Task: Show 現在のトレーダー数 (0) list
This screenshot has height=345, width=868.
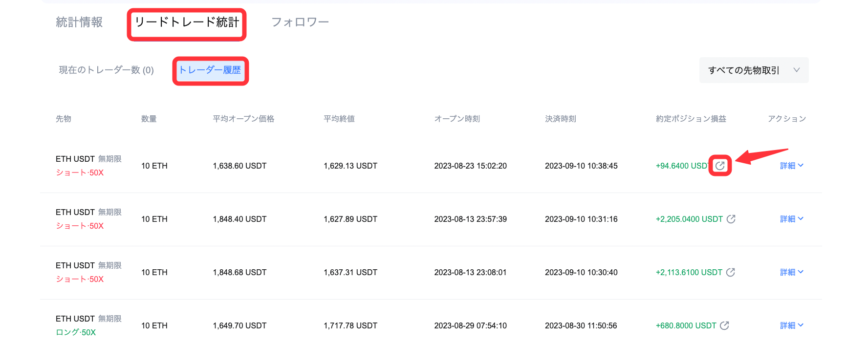Action: pyautogui.click(x=106, y=70)
